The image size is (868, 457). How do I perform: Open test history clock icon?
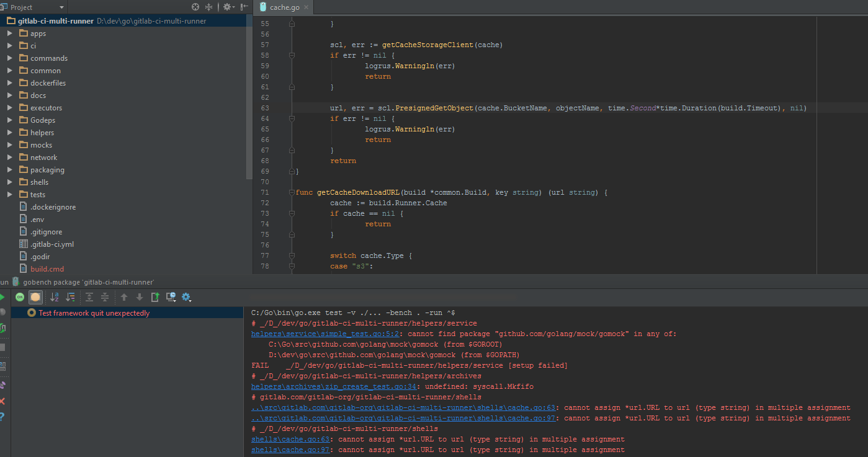click(x=171, y=297)
